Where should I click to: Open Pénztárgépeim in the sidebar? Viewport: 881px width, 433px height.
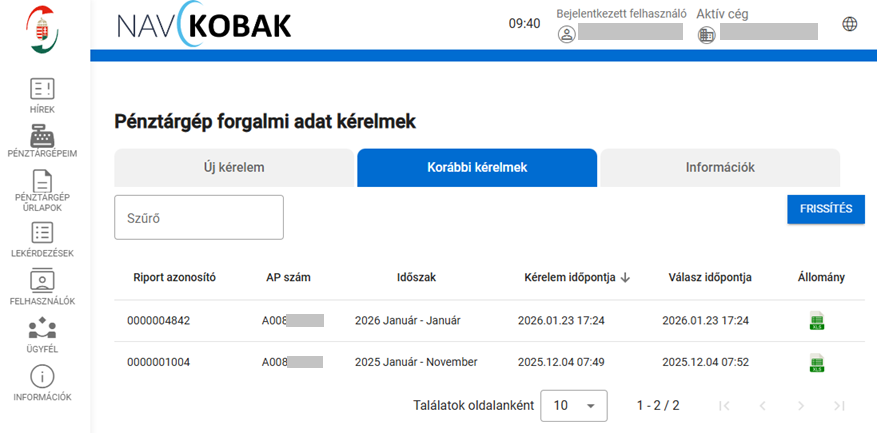click(x=42, y=136)
